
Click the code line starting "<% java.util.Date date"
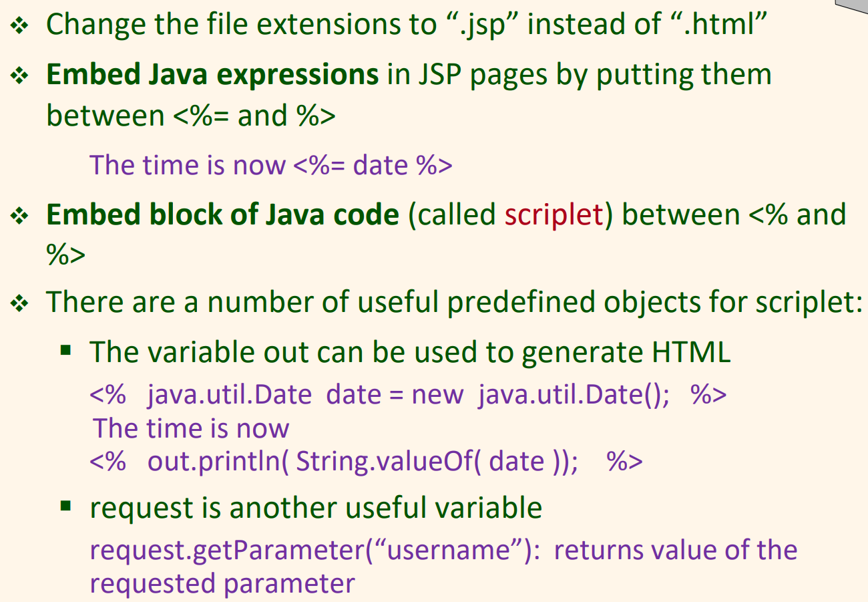(408, 395)
